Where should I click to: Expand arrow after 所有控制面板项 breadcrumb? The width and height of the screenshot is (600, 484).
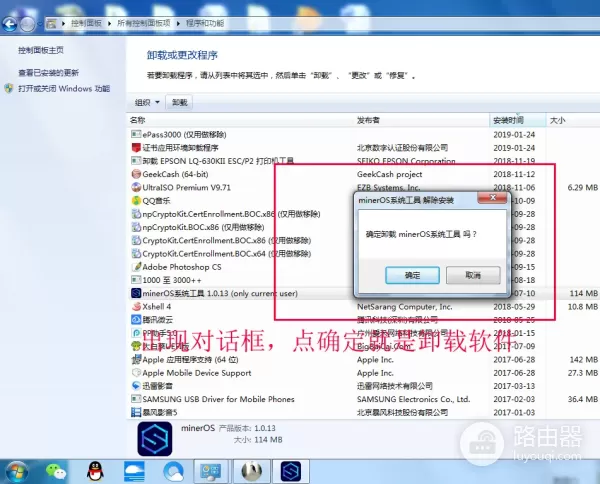click(178, 24)
